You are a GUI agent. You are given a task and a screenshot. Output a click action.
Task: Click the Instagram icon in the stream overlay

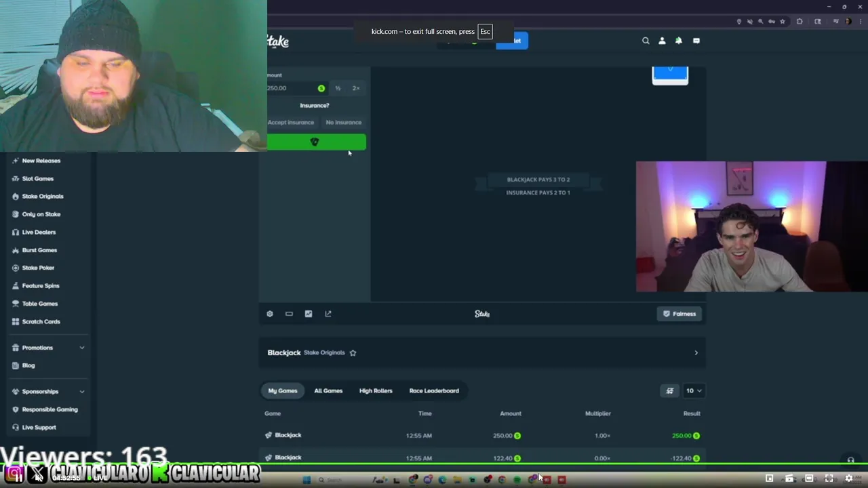click(13, 472)
